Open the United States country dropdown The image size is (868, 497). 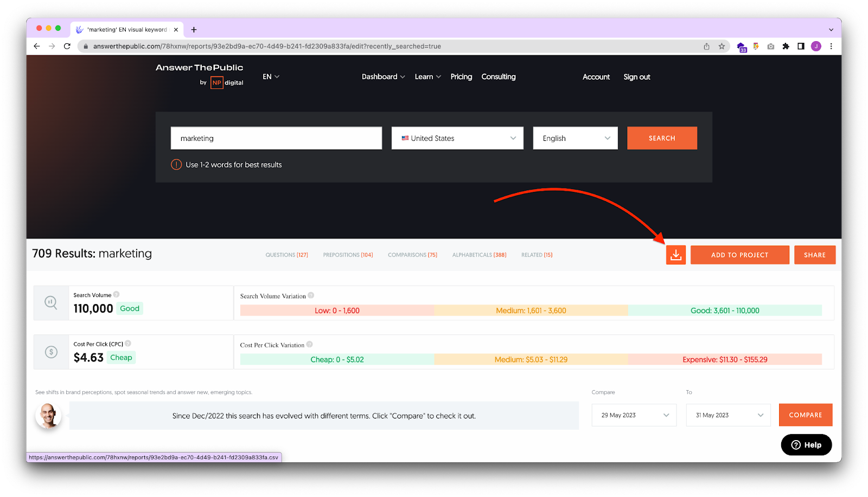point(457,138)
